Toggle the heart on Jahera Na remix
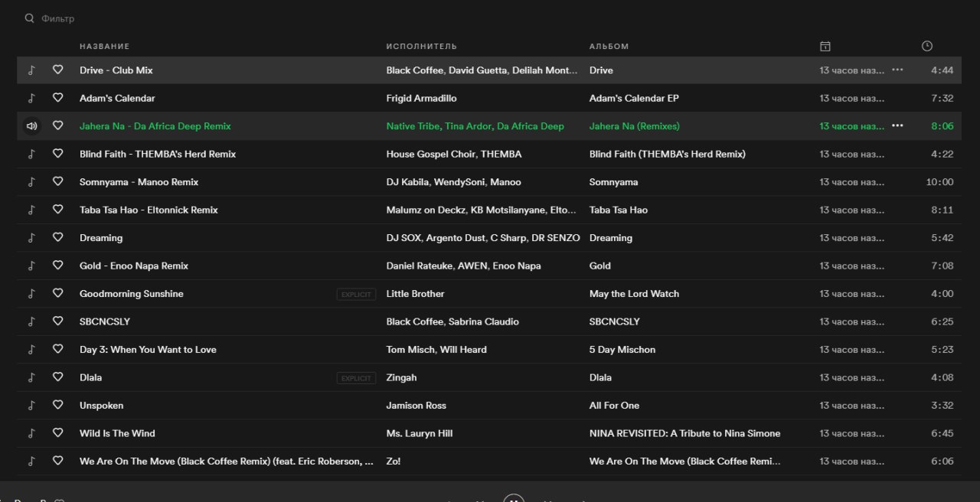Viewport: 980px width, 502px height. [57, 125]
